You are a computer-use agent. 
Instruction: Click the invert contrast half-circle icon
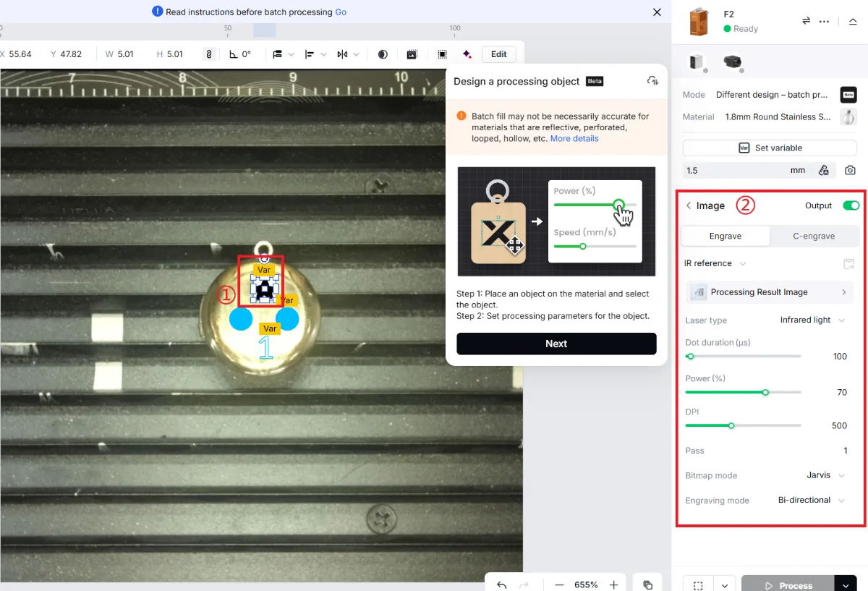pyautogui.click(x=383, y=54)
